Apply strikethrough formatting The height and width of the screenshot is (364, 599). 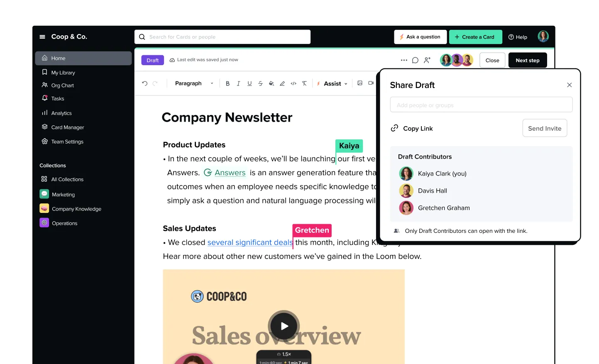(x=260, y=83)
